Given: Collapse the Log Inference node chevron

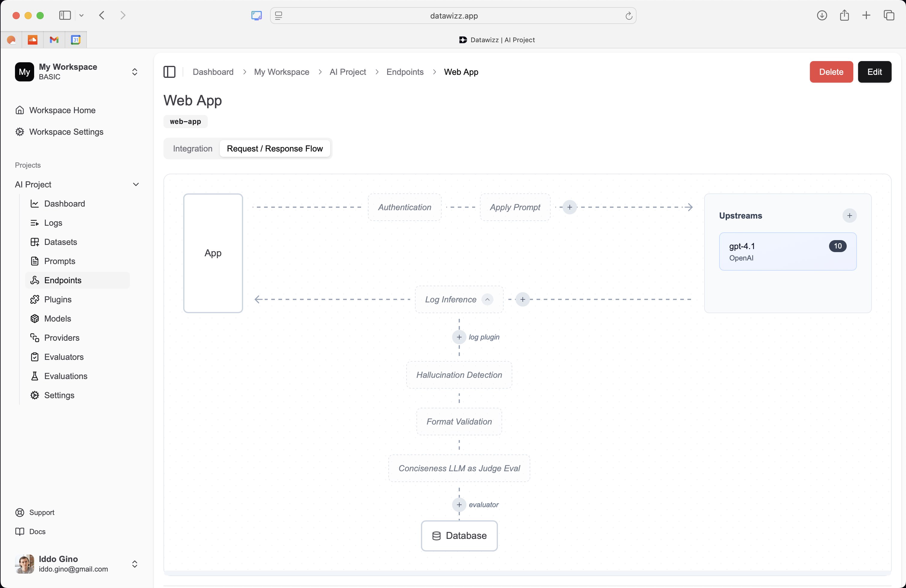Looking at the screenshot, I should (487, 299).
